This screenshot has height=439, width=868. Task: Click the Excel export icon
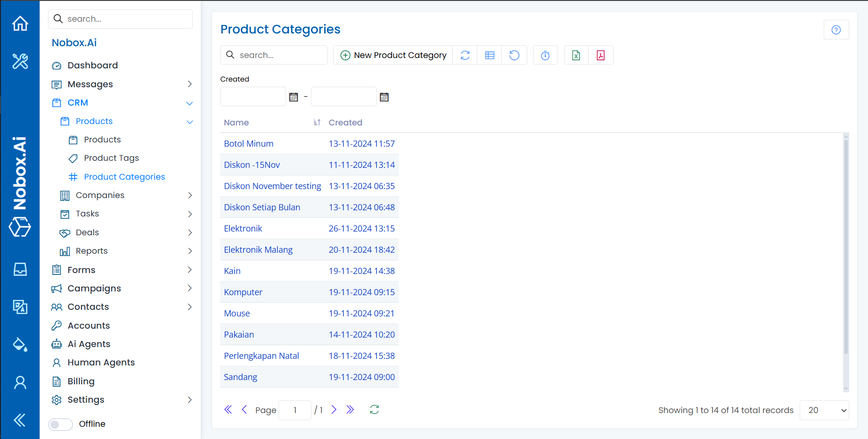pyautogui.click(x=576, y=55)
